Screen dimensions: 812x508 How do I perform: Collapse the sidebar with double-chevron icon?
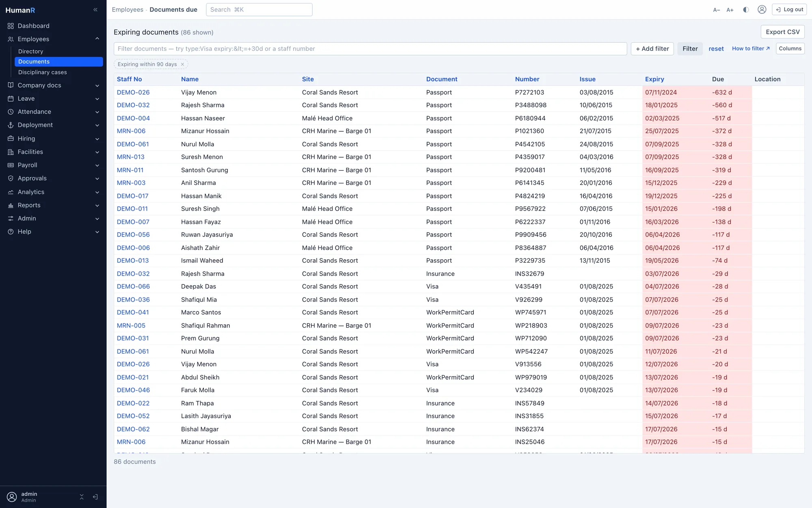click(95, 10)
